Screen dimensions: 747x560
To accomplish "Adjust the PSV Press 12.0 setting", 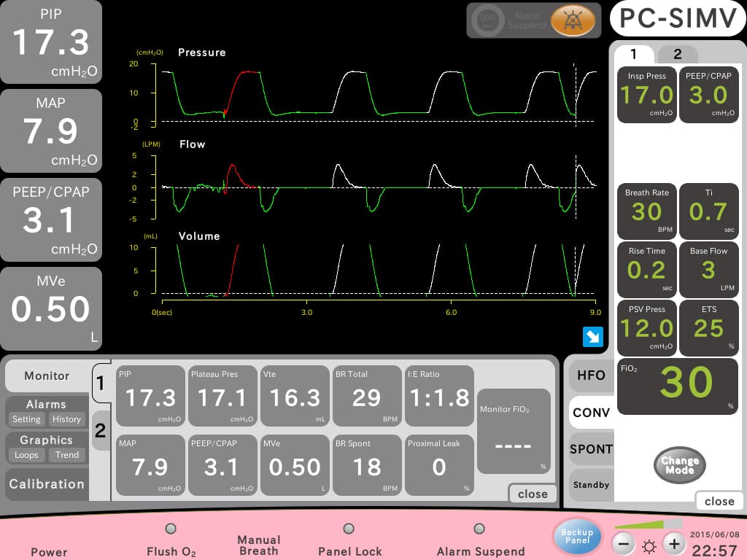I will [646, 328].
